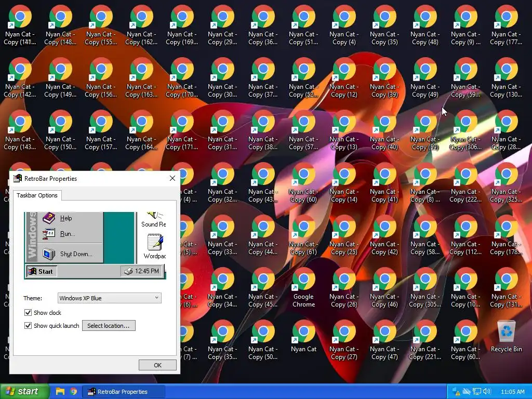532x399 pixels.
Task: Select Nyan Cat - Copy (148...) icon
Action: point(60,25)
